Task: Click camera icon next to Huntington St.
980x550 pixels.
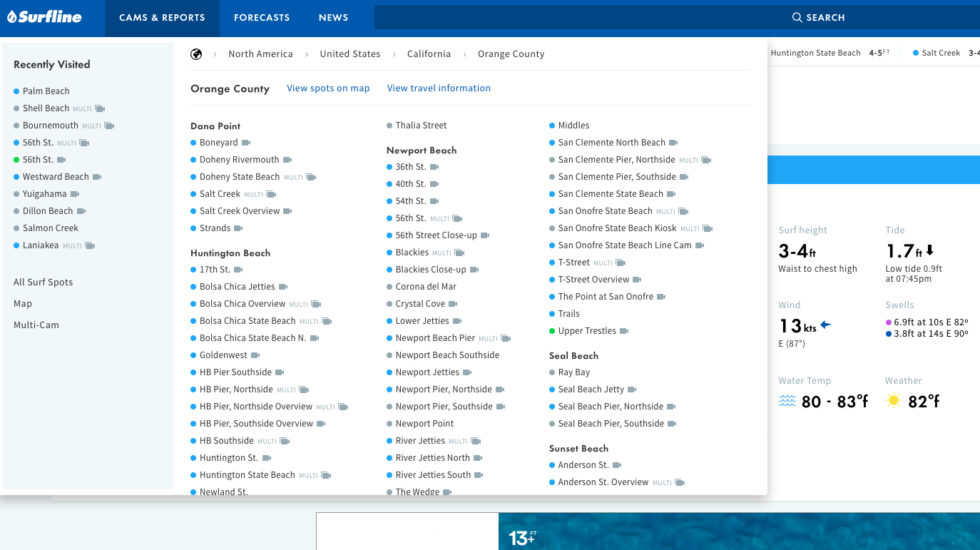Action: tap(267, 458)
